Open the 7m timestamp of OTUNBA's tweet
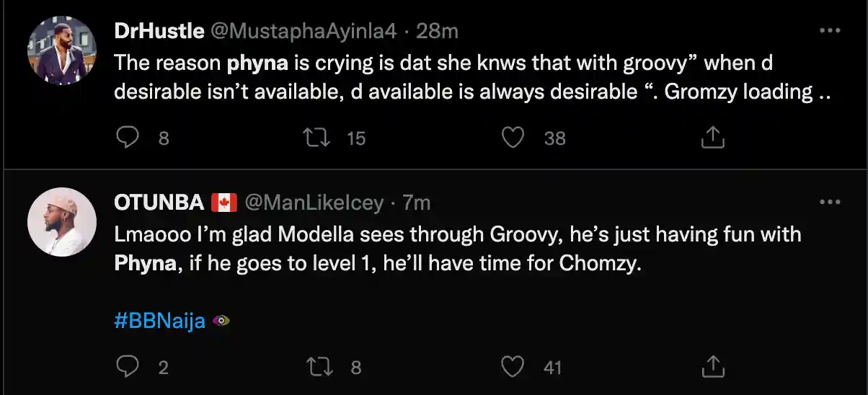The image size is (868, 395). pos(417,203)
